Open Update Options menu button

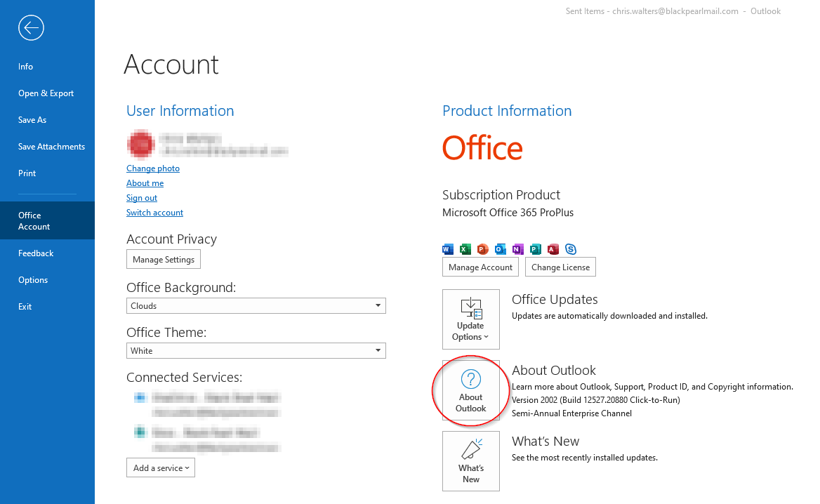point(470,319)
